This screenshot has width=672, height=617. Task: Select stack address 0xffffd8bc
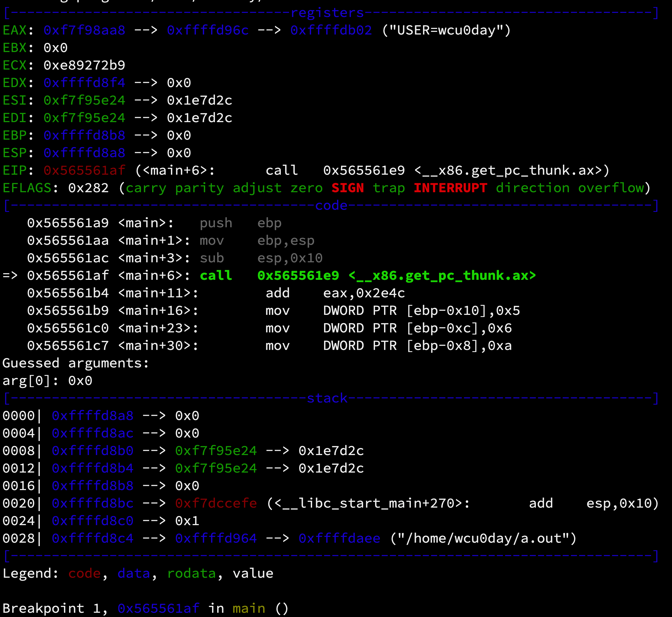tap(93, 503)
